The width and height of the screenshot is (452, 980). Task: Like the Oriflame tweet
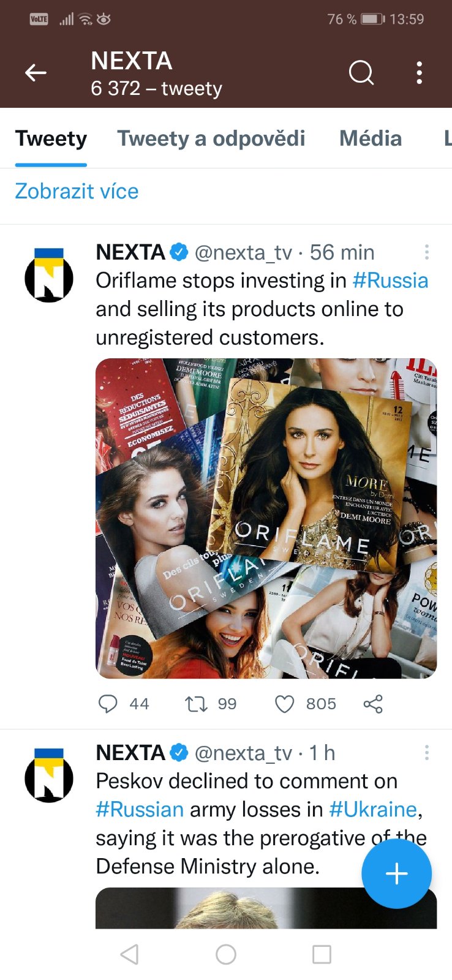click(x=284, y=704)
